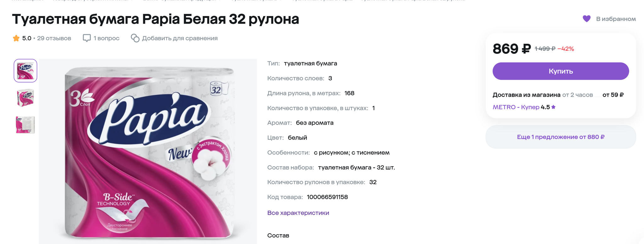644x244 pixels.
Task: Open the 1 вопрос link
Action: [106, 38]
